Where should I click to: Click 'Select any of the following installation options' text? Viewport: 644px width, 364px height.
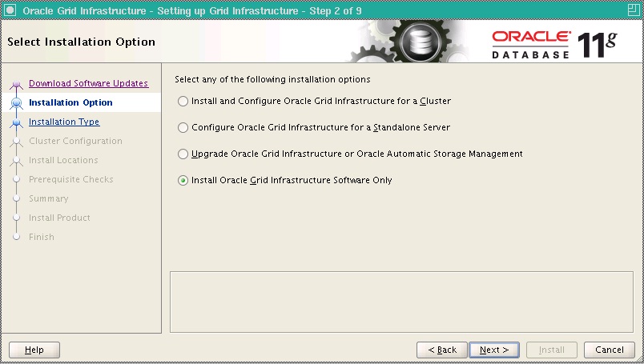coord(272,80)
